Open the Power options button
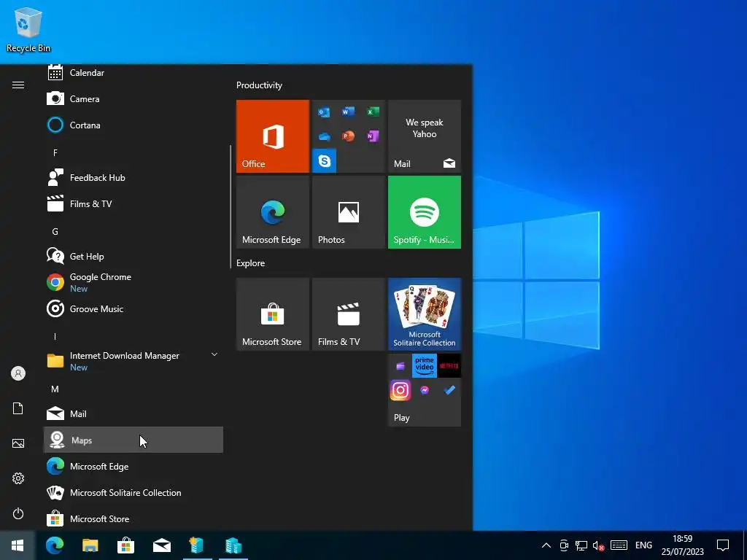747x560 pixels. point(18,513)
